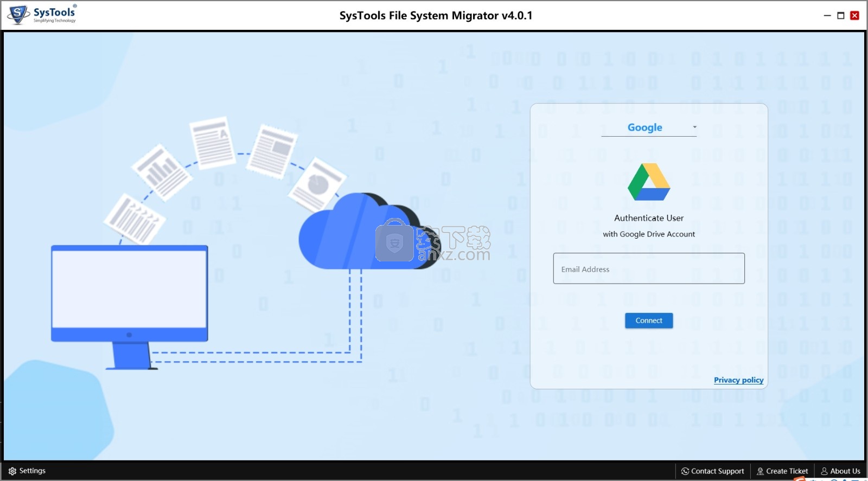Close the File System Migrator window

tap(854, 16)
